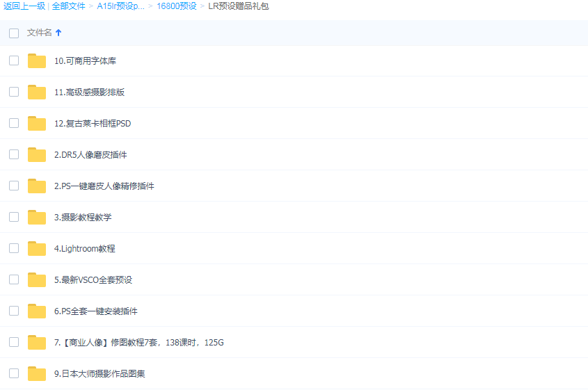This screenshot has width=588, height=390.
Task: Click folder icon for 4.Lightroom教程
Action: (37, 248)
